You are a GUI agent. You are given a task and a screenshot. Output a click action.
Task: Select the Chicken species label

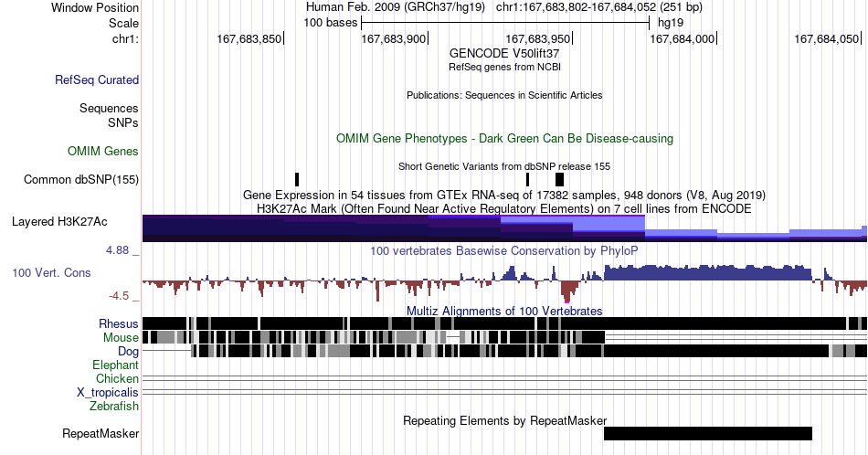coord(117,378)
